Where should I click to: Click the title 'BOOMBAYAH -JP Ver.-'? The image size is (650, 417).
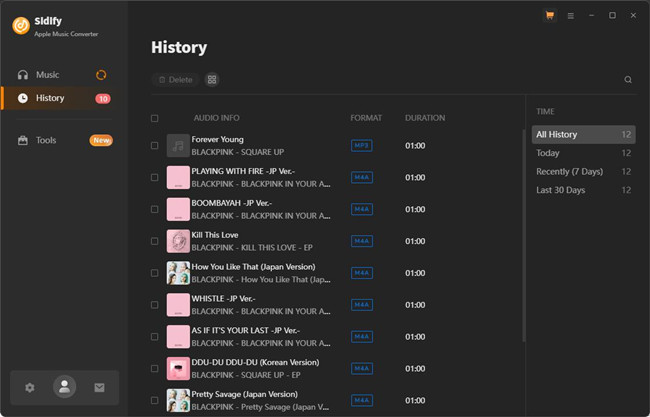(x=232, y=203)
